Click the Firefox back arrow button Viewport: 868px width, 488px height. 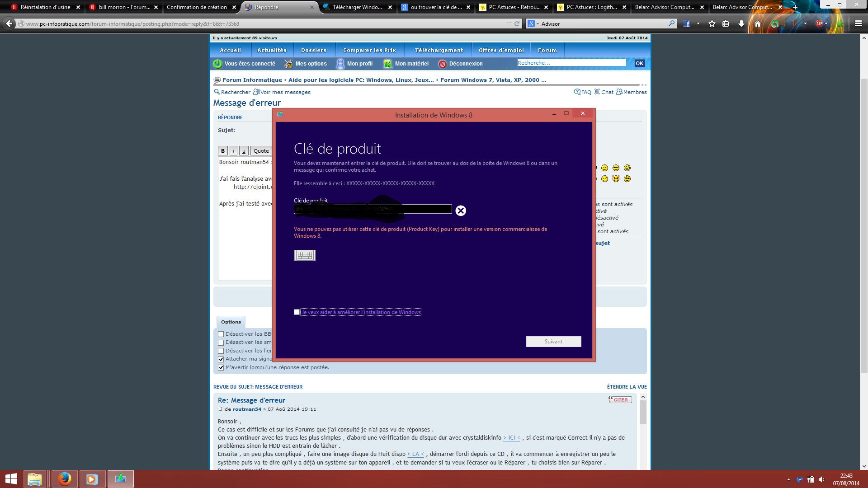(9, 23)
